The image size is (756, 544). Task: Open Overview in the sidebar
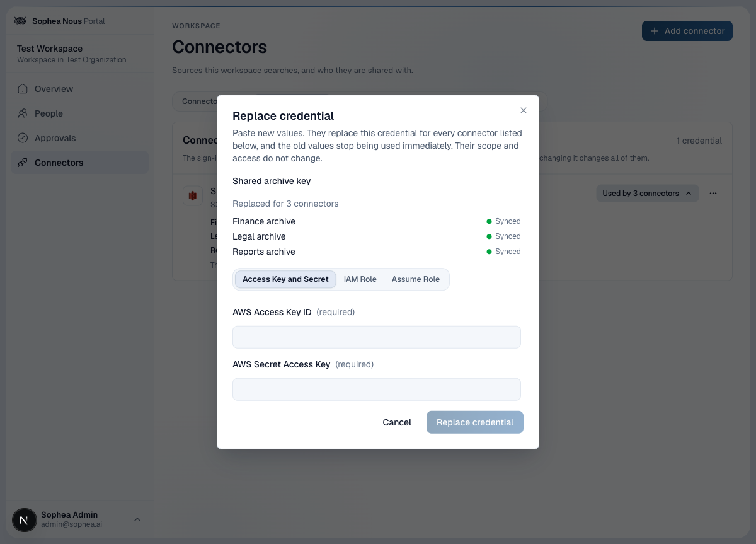tap(80, 89)
